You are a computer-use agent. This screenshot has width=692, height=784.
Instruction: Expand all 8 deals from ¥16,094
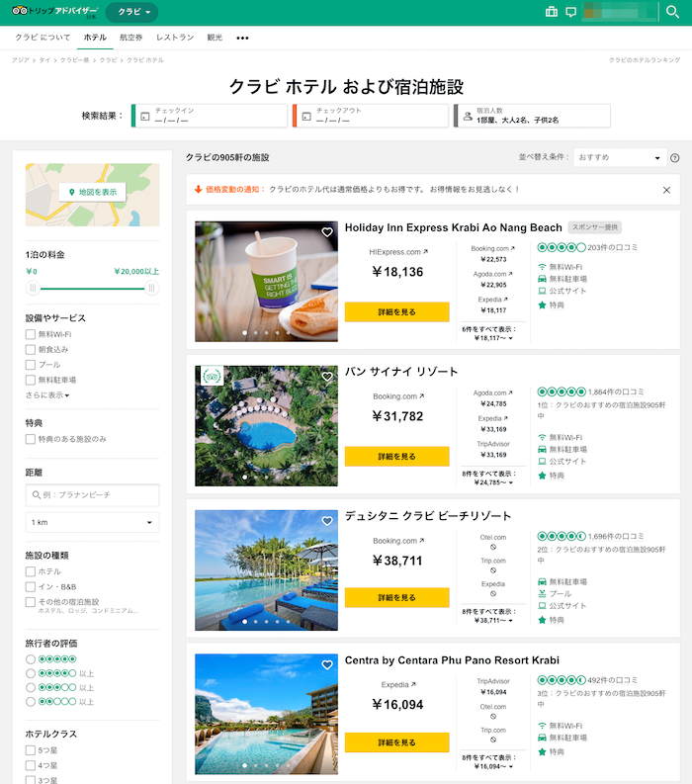(x=489, y=762)
